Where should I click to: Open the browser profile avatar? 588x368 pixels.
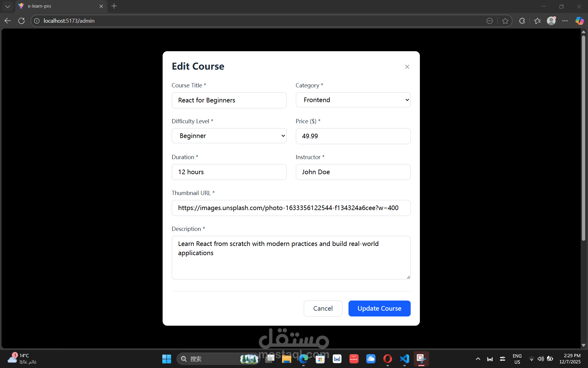(551, 21)
